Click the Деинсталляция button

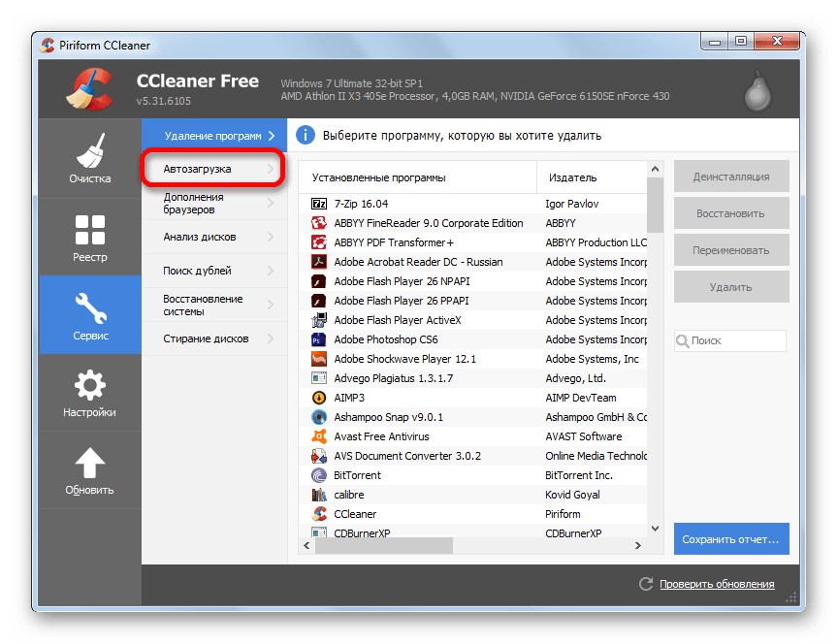point(731,177)
